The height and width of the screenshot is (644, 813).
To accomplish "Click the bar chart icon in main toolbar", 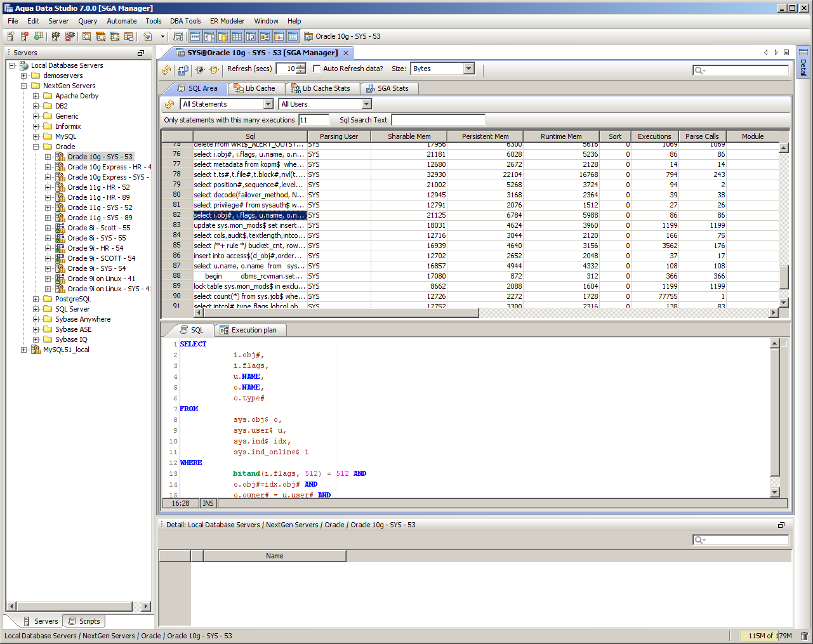I will click(279, 36).
